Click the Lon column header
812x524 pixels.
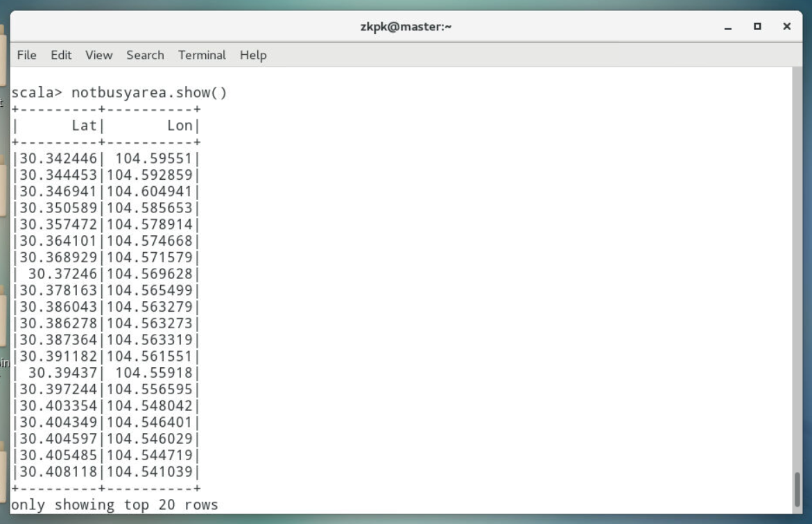tap(180, 126)
